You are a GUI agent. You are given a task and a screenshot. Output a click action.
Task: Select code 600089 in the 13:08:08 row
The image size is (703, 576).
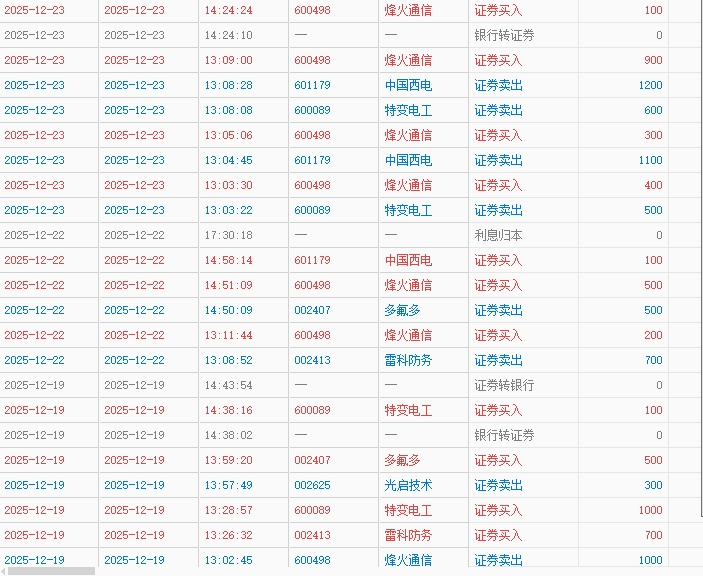tap(312, 110)
